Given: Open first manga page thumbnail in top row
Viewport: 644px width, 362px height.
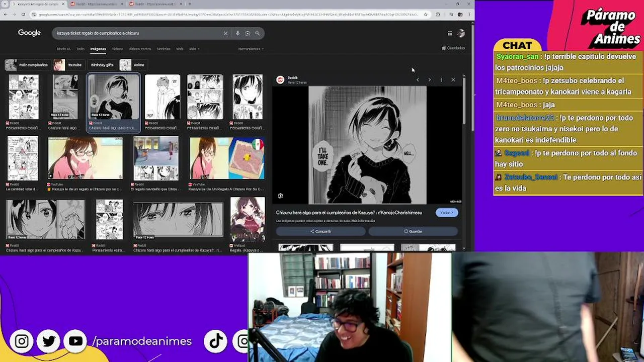Looking at the screenshot, I should tap(23, 97).
